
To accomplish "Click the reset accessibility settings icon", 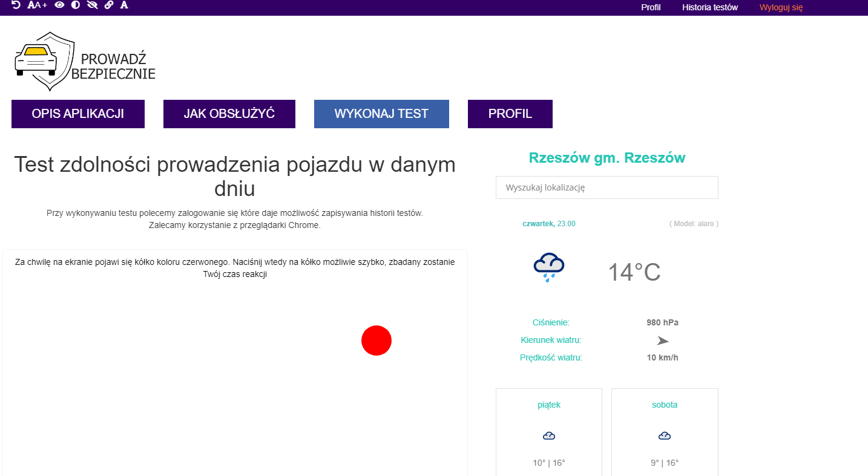I will pyautogui.click(x=16, y=5).
